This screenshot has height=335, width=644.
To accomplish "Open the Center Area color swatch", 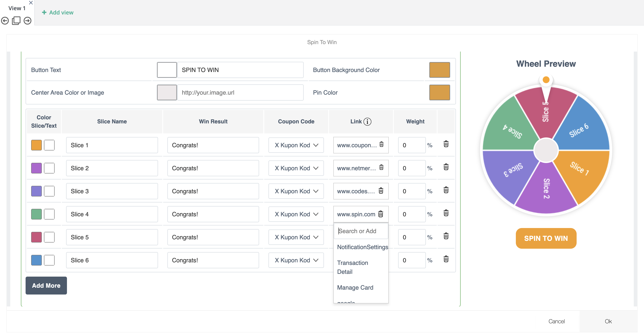I will (167, 92).
